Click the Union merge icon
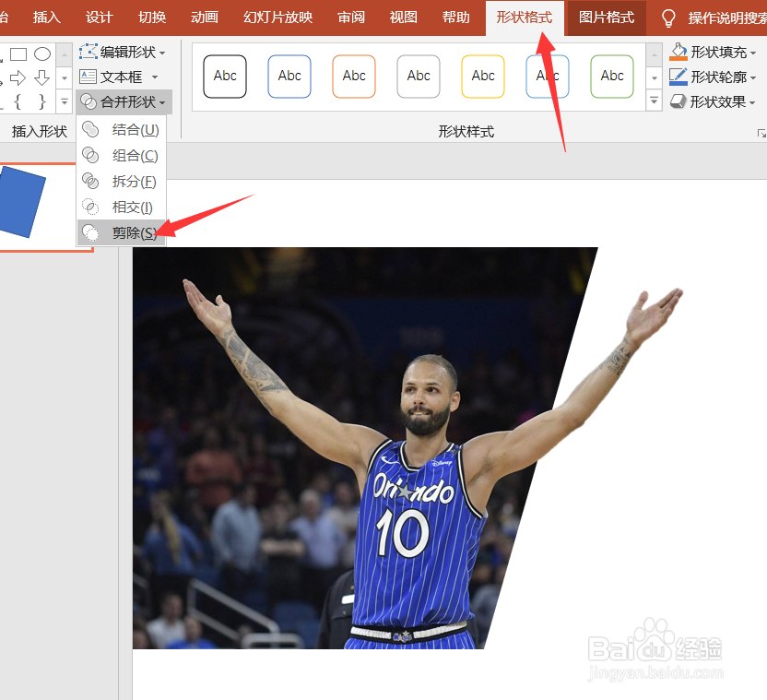This screenshot has height=700, width=767. tap(90, 130)
